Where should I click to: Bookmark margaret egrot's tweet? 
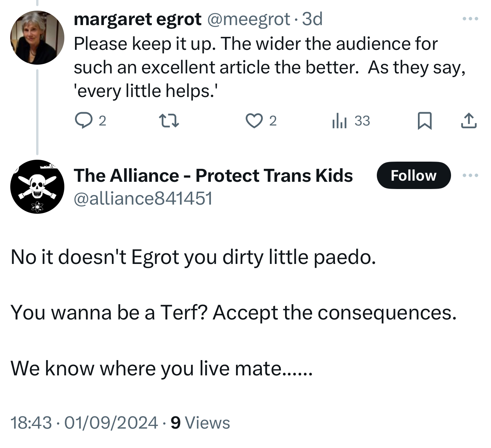coord(424,121)
